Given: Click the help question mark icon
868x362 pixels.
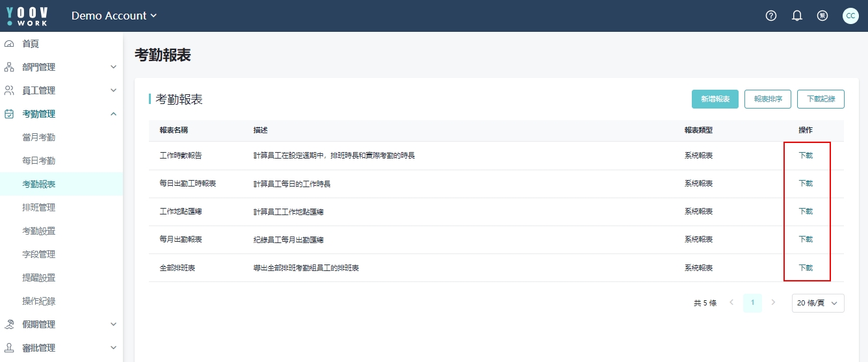Looking at the screenshot, I should [771, 16].
